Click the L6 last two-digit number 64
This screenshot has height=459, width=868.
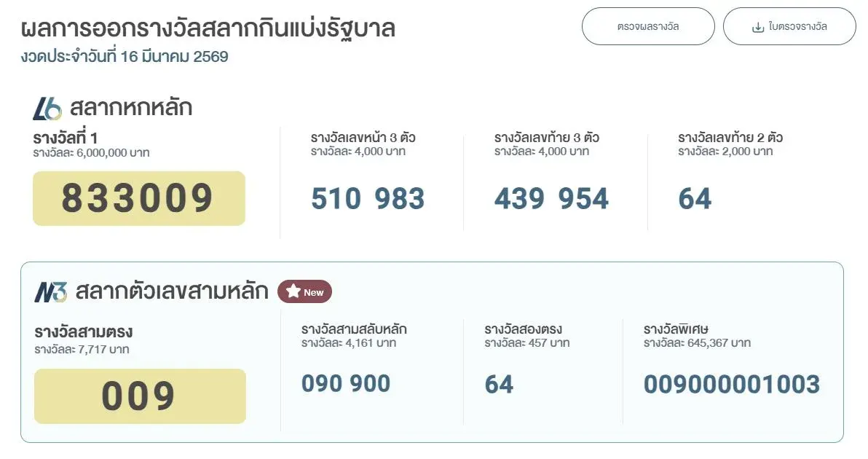[695, 199]
